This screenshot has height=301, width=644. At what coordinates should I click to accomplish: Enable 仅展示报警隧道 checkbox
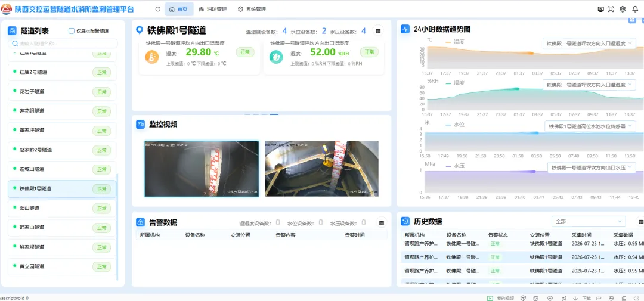[72, 31]
